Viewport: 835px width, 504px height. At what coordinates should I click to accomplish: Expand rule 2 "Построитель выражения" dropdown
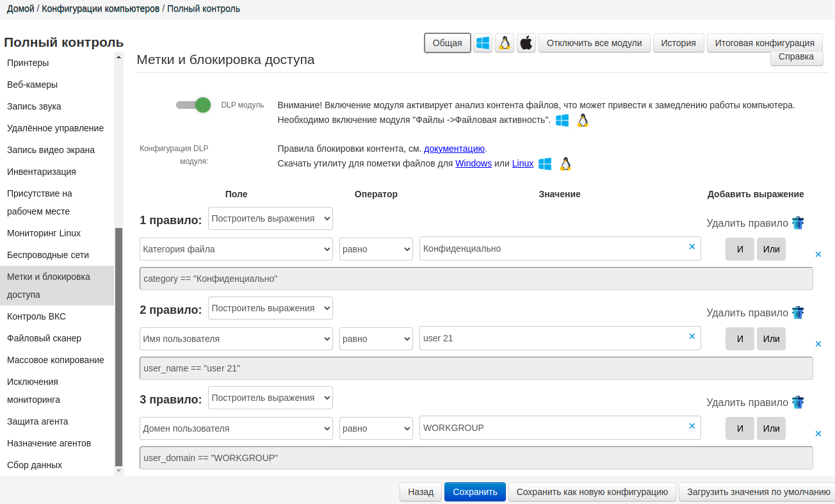pyautogui.click(x=270, y=308)
